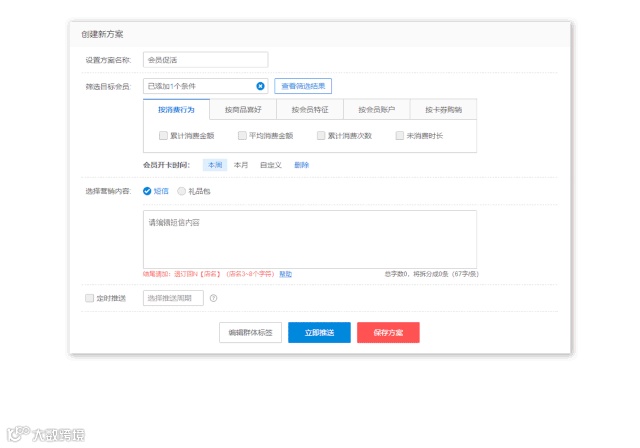Viewport: 640px width, 448px height.
Task: Select 自定义 for 会员开卡时间
Action: click(271, 165)
